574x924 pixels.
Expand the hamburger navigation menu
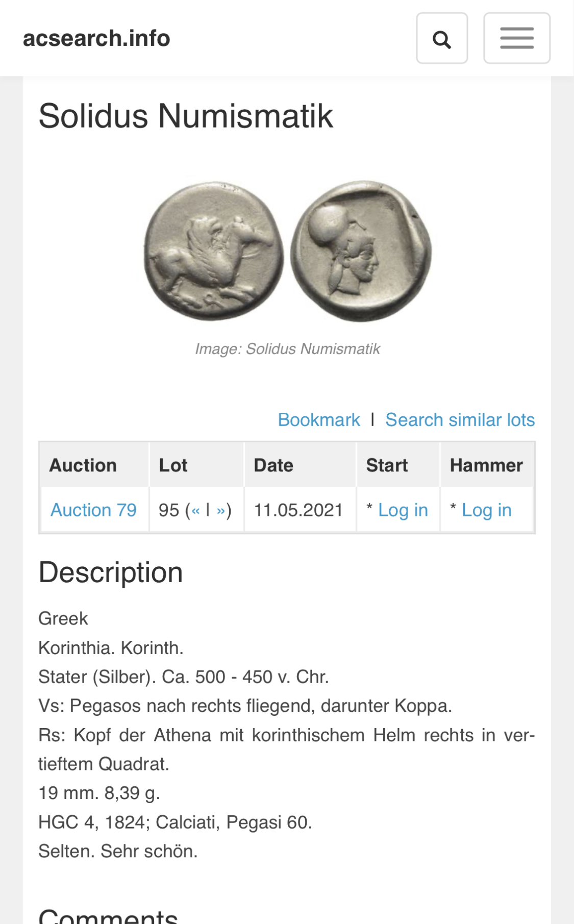(x=516, y=39)
